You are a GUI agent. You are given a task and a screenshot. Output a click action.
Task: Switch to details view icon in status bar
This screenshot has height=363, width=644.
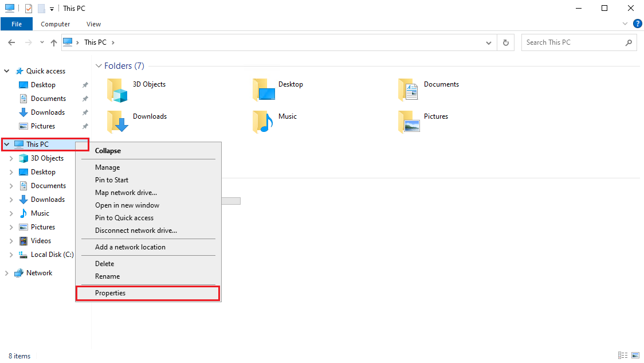tap(623, 356)
